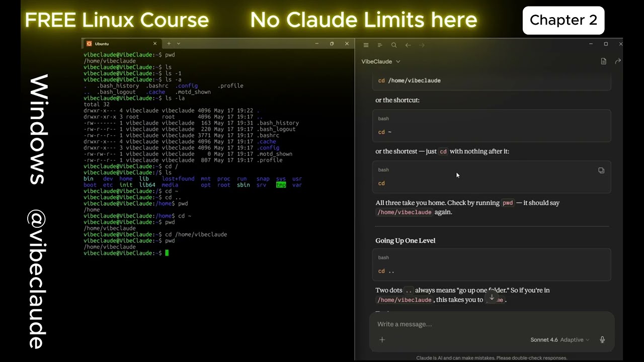
Task: Minimize the Claude window
Action: (x=591, y=44)
